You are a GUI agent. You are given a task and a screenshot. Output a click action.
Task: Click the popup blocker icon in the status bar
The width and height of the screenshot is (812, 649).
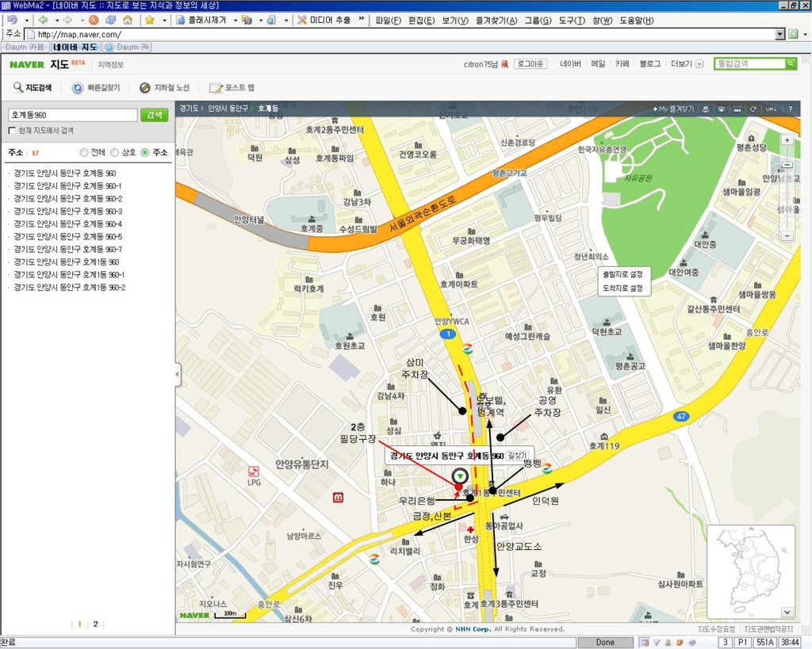[x=645, y=643]
